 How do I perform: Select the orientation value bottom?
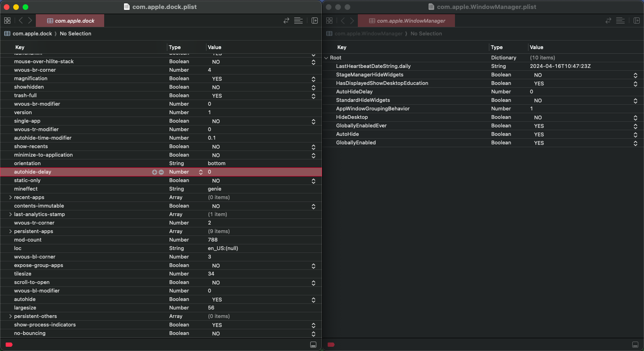click(217, 163)
